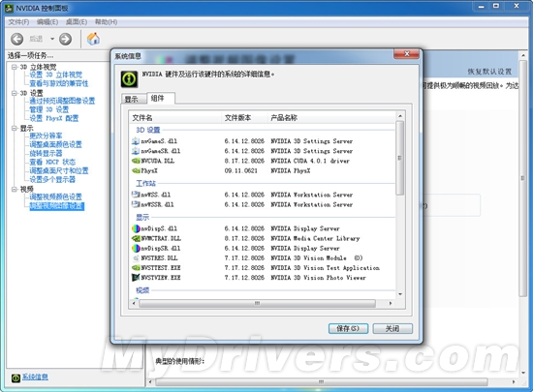
Task: Select the NVSTVIEW.EXE file icon
Action: 136,278
